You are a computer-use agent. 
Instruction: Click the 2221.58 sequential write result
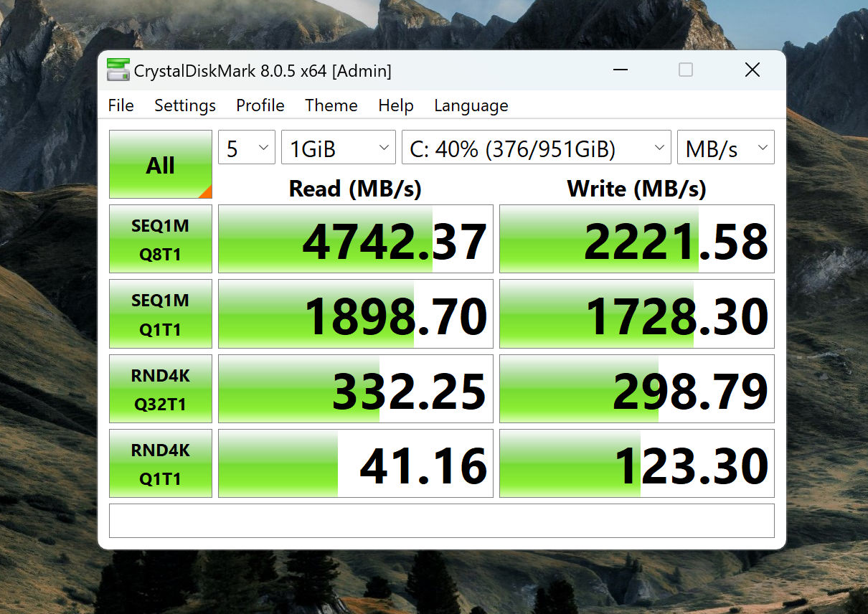(637, 239)
